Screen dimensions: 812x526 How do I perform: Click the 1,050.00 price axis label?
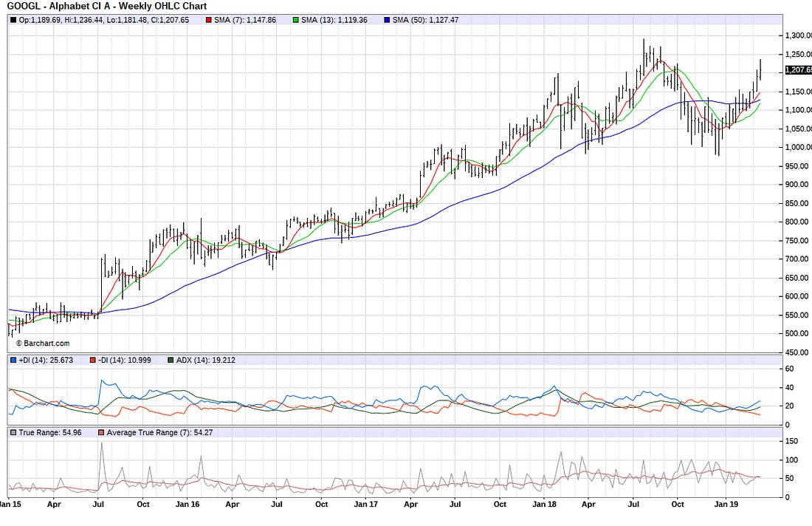click(799, 129)
